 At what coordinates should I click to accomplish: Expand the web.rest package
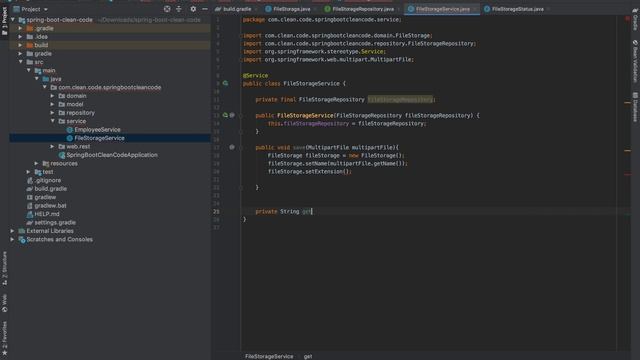(x=52, y=146)
